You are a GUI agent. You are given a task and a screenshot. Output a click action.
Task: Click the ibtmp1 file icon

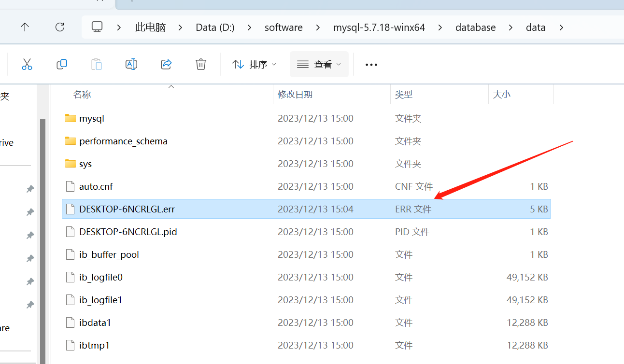coord(71,345)
